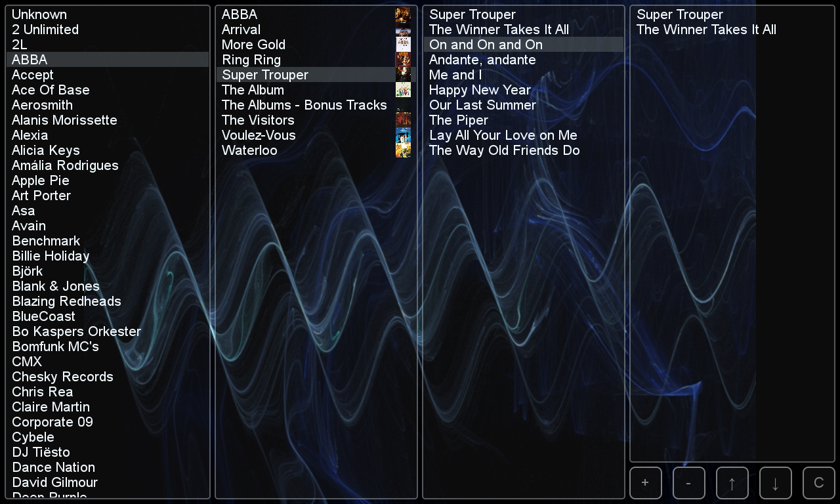
Task: Select track The Winner Takes It All in track list
Action: pos(524,30)
